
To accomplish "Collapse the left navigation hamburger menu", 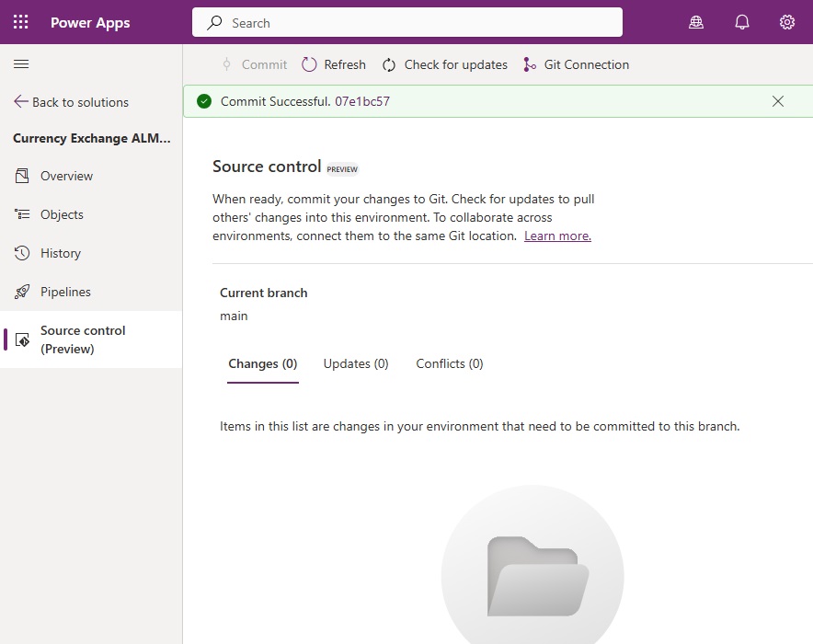I will pyautogui.click(x=21, y=64).
